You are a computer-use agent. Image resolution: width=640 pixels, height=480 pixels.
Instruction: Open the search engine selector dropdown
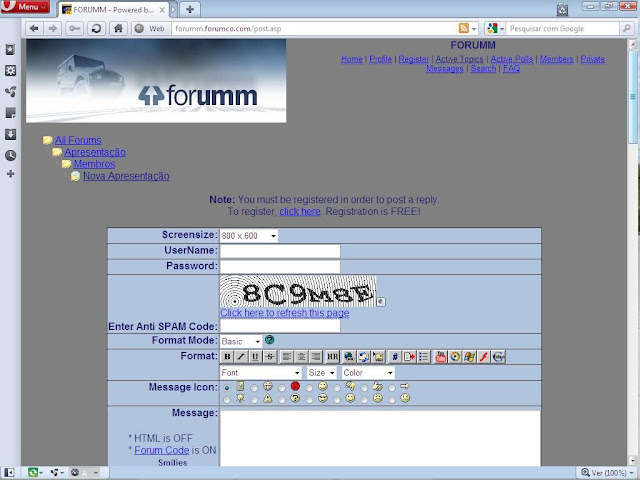(495, 28)
